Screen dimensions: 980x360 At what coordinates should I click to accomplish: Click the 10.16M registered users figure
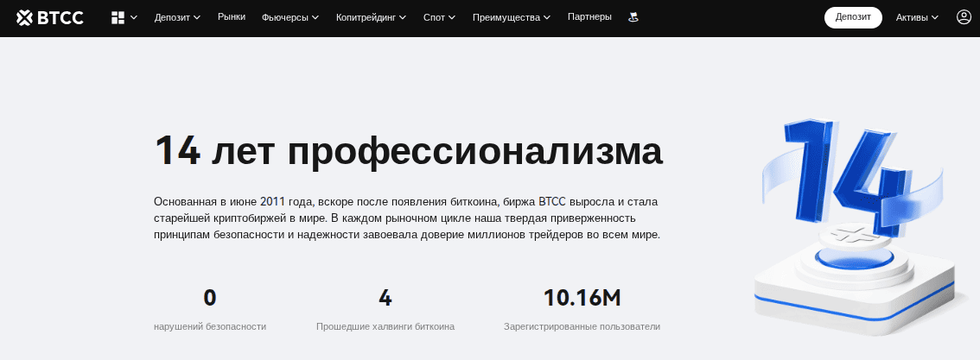[582, 298]
